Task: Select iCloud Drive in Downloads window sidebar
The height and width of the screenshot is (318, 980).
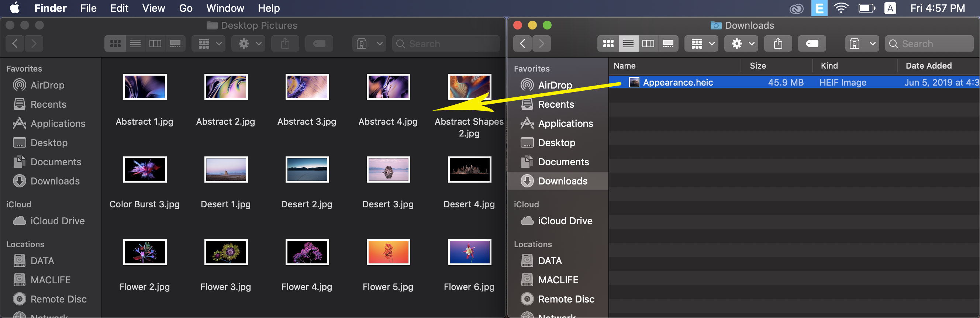Action: click(x=558, y=221)
